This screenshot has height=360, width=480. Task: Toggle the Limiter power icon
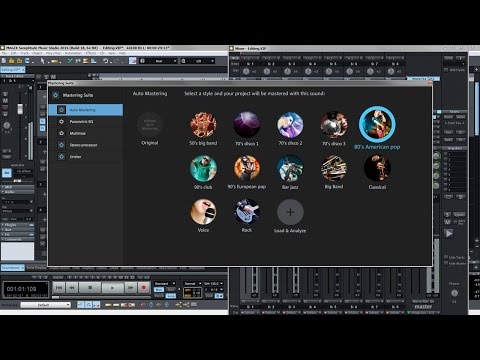[x=61, y=157]
